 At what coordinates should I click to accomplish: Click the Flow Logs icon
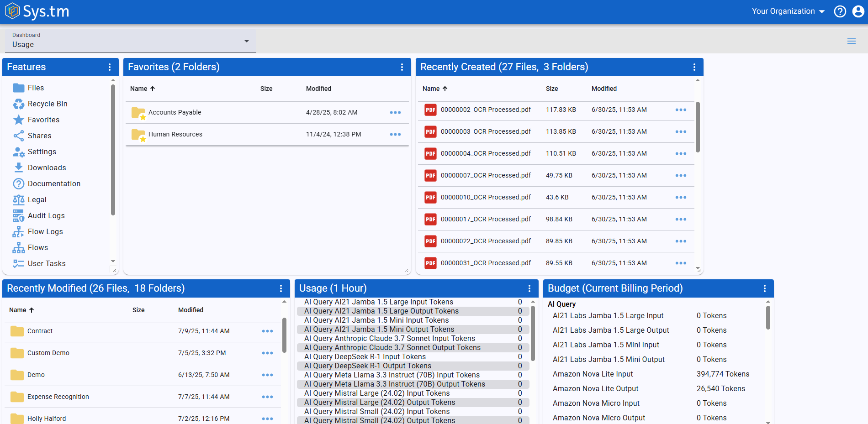click(19, 232)
